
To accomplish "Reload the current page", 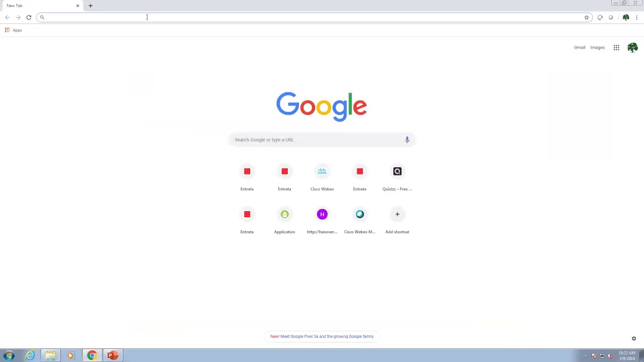I will point(29,18).
